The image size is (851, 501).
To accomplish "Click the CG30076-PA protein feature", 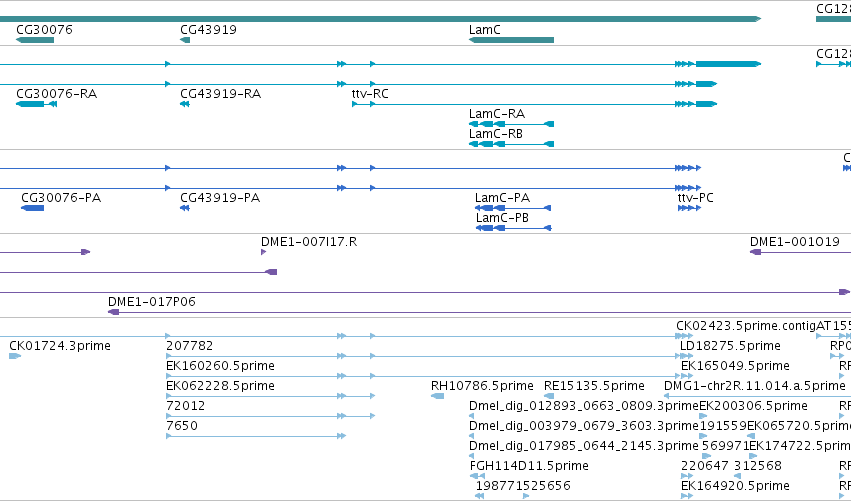I will (32, 208).
